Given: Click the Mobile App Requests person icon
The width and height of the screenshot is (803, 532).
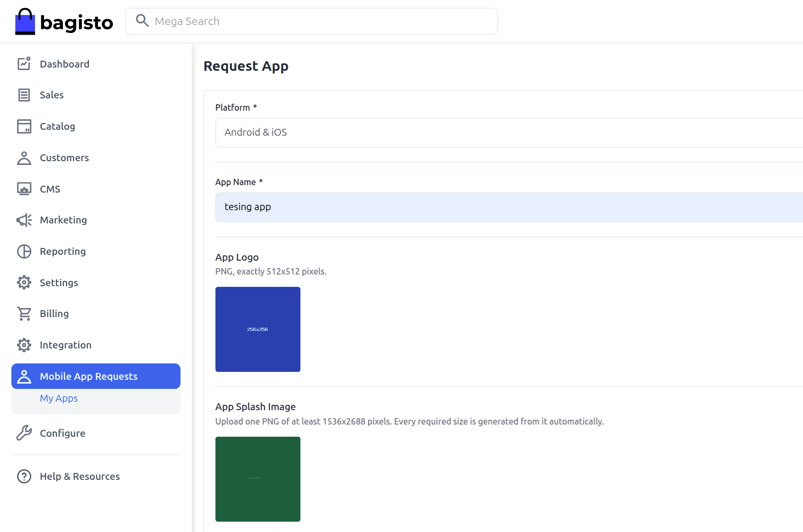Looking at the screenshot, I should 24,376.
